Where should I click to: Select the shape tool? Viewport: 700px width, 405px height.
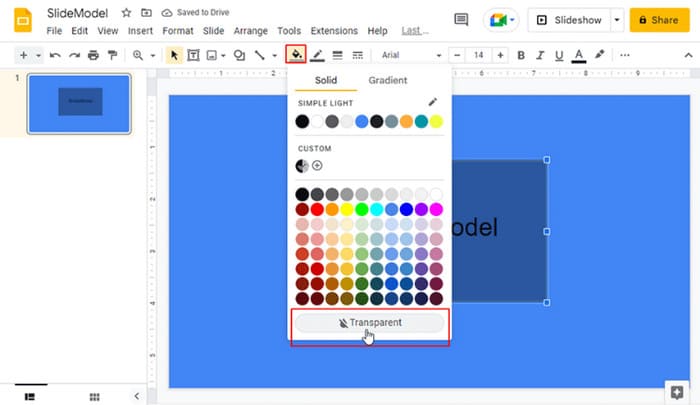pos(239,55)
